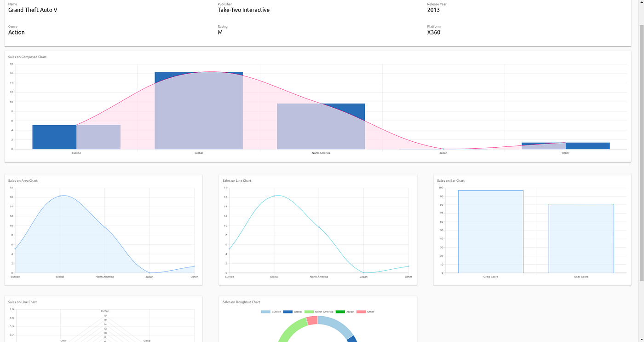Screen dimensions: 644x342
Task: Click the Critic Score bar
Action: click(491, 232)
